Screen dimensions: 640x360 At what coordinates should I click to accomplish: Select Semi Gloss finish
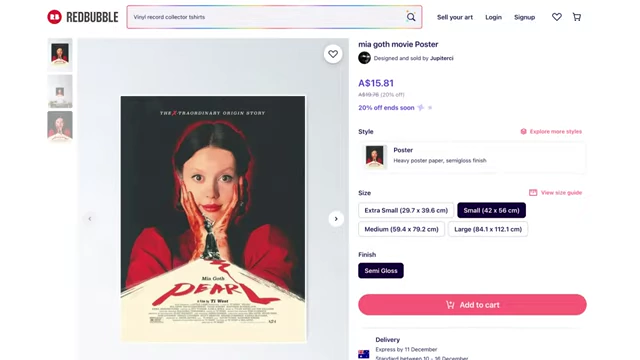click(381, 271)
